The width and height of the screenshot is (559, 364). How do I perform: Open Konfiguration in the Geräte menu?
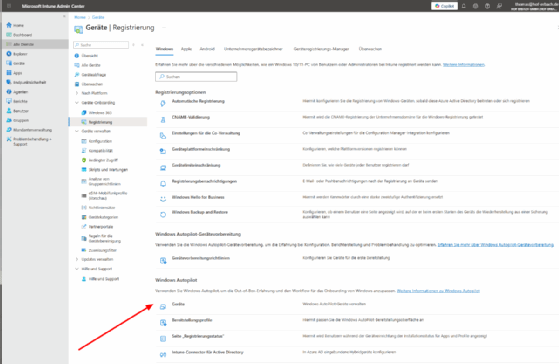click(x=100, y=141)
